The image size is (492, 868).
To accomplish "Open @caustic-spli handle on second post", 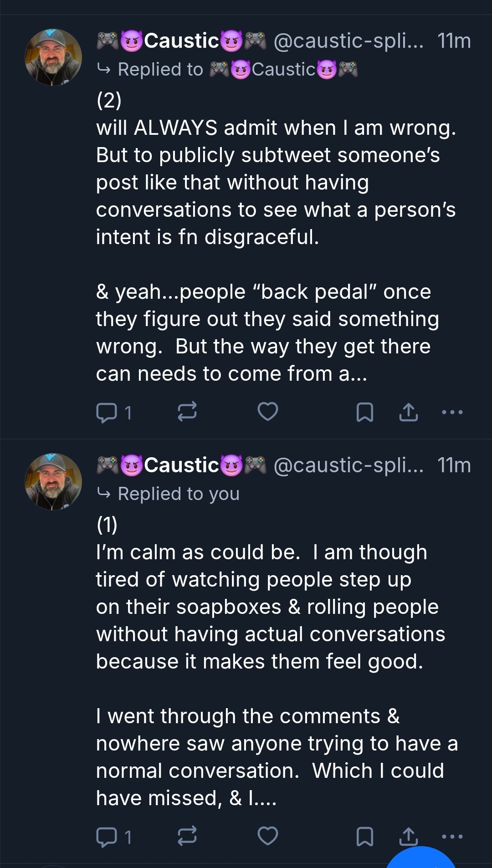I will coord(348,465).
